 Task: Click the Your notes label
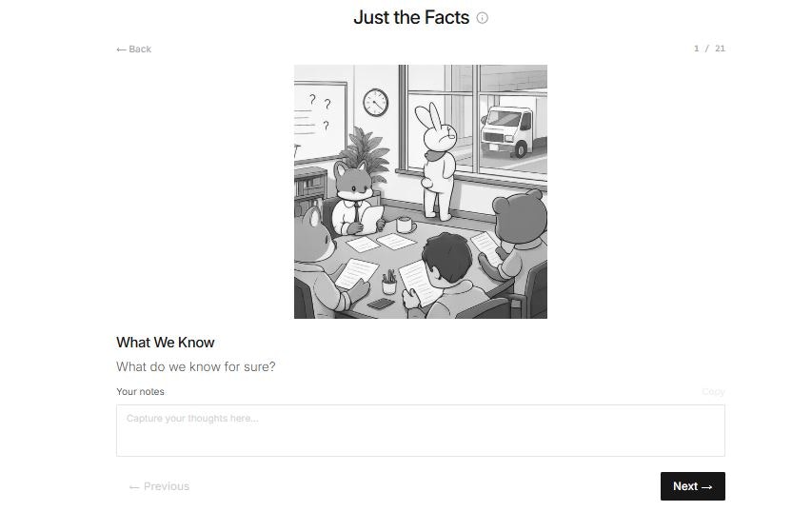coord(140,392)
